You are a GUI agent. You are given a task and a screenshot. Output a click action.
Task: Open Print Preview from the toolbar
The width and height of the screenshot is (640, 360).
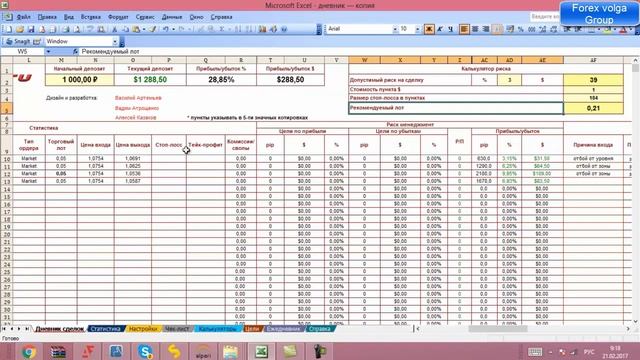point(77,29)
